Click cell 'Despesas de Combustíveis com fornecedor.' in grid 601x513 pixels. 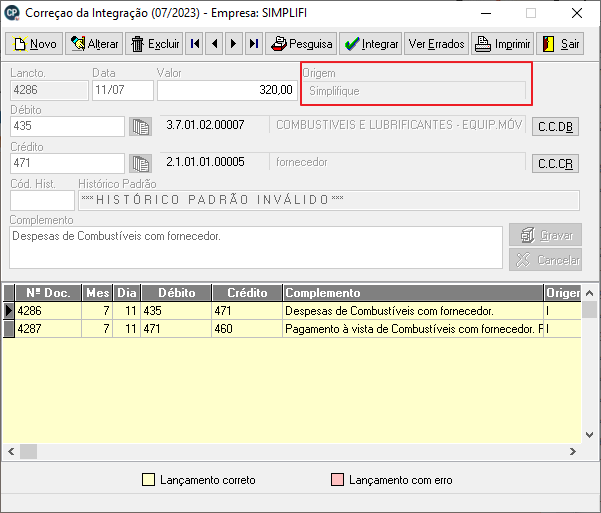[413, 311]
